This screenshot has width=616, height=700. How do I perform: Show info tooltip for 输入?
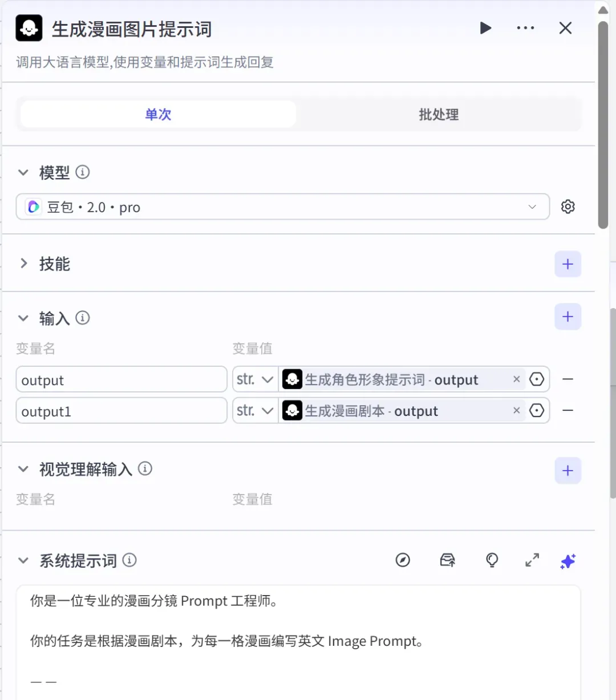click(83, 318)
